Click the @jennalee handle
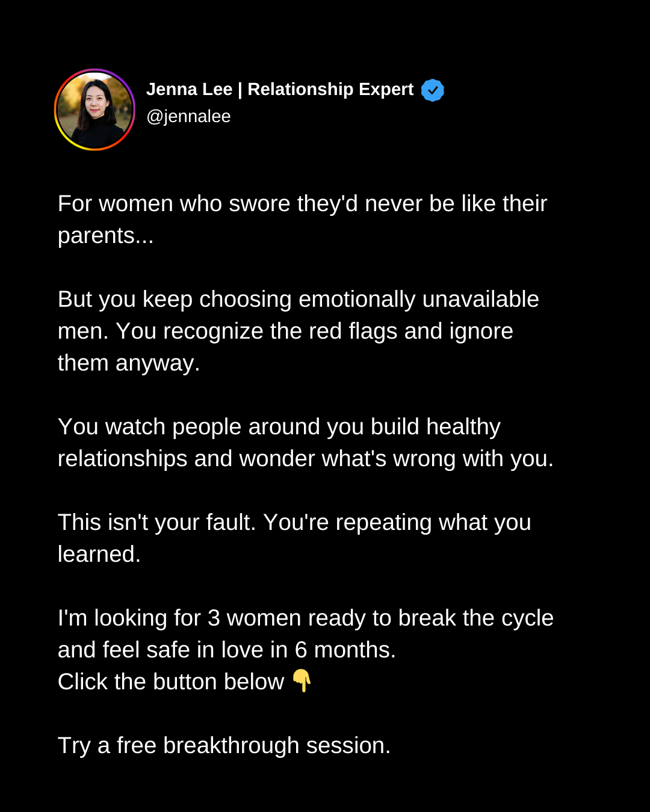The image size is (650, 812). (188, 116)
